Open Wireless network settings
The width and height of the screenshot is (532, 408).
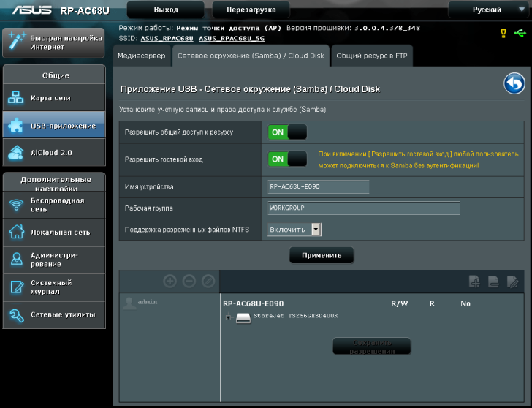click(x=54, y=205)
